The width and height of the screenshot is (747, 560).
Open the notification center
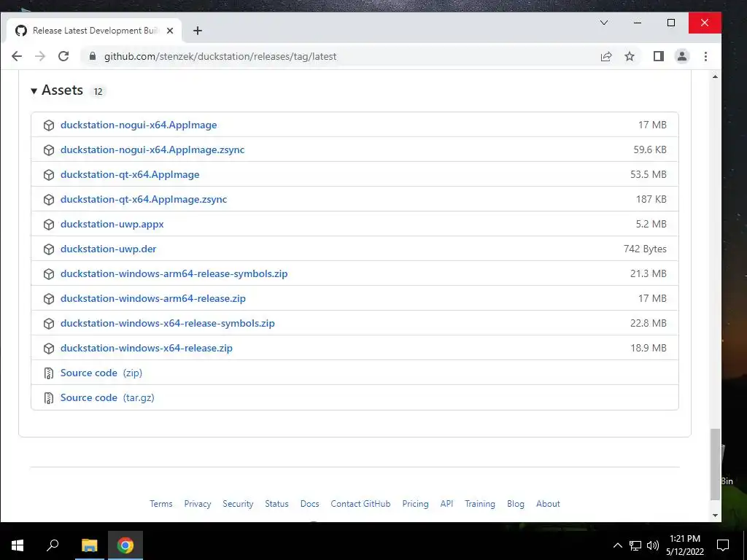point(723,545)
